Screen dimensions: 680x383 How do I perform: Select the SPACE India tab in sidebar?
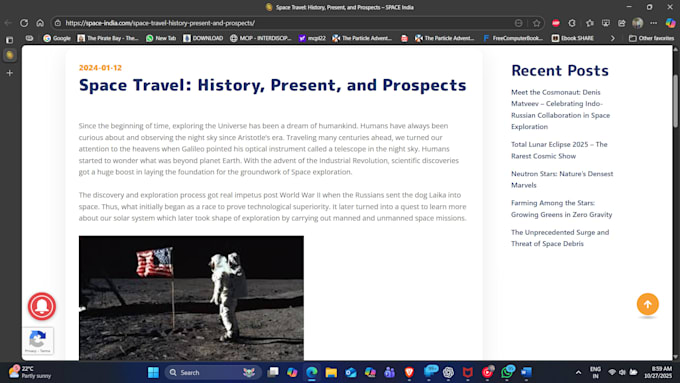[x=10, y=55]
